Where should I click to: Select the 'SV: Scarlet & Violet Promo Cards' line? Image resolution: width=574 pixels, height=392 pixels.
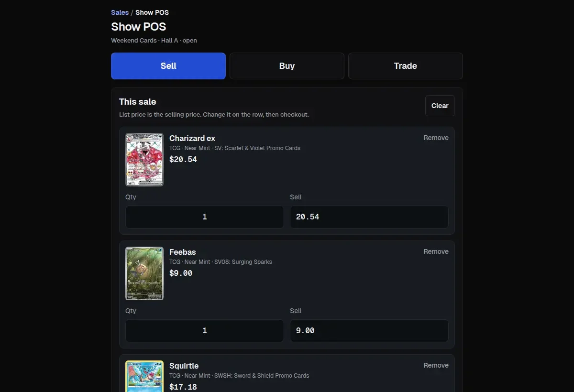[235, 148]
